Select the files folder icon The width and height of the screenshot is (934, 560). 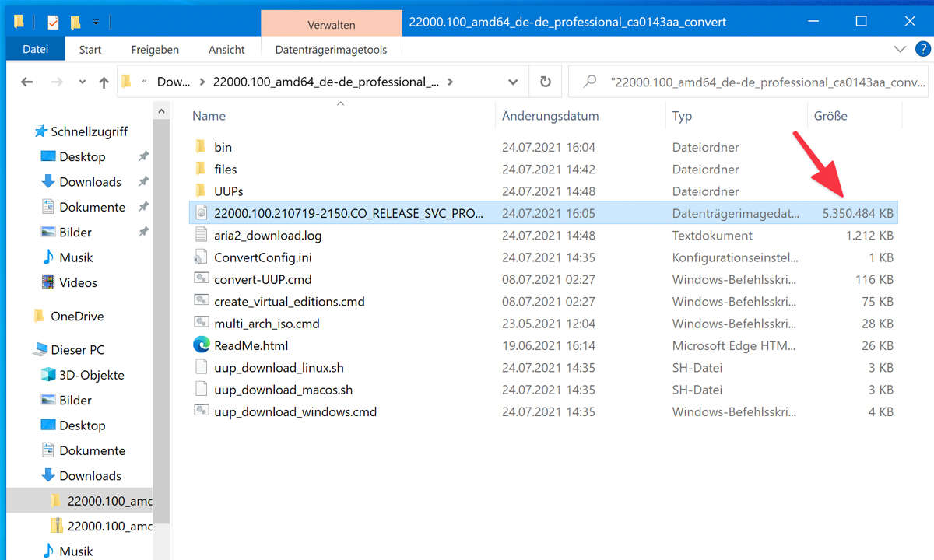tap(201, 169)
